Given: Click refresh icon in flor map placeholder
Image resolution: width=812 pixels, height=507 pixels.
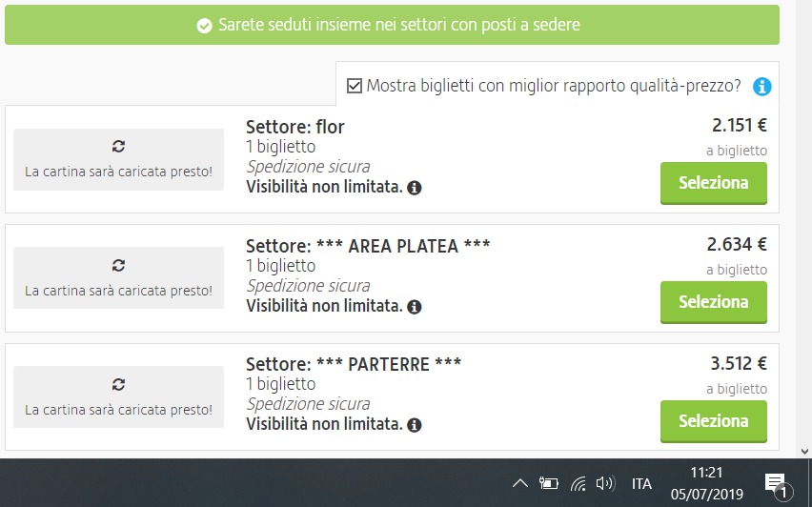Looking at the screenshot, I should point(118,147).
